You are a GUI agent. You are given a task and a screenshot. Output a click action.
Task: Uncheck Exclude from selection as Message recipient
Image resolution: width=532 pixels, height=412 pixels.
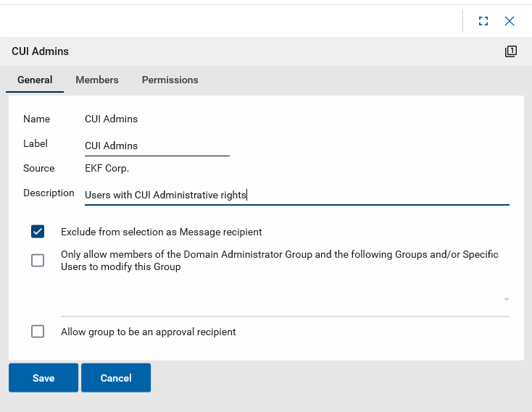coord(38,232)
